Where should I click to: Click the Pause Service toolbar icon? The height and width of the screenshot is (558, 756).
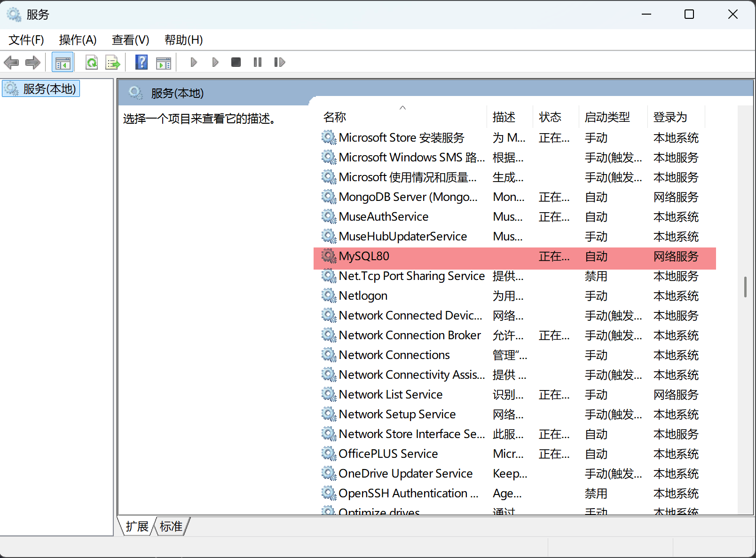click(x=257, y=62)
